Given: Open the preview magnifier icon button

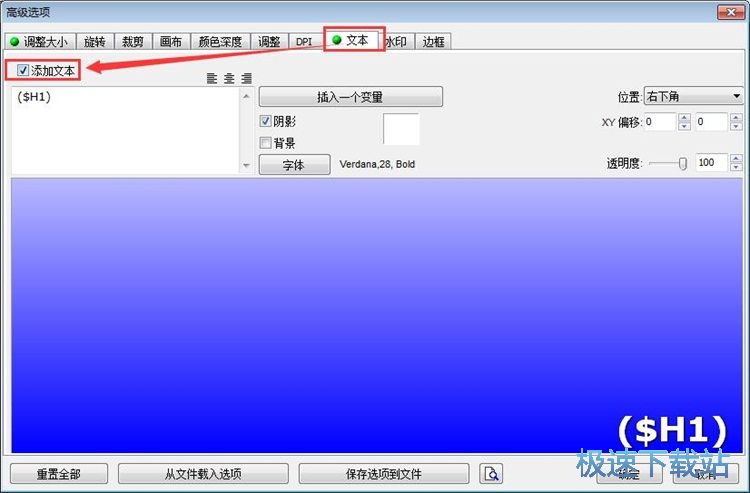Looking at the screenshot, I should point(491,473).
